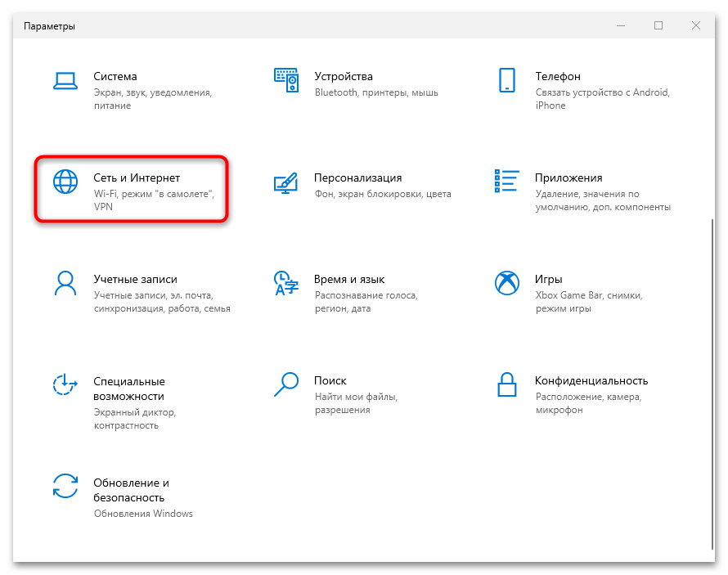Click the text "Связать устройство с Android, iPhone"

click(x=603, y=99)
